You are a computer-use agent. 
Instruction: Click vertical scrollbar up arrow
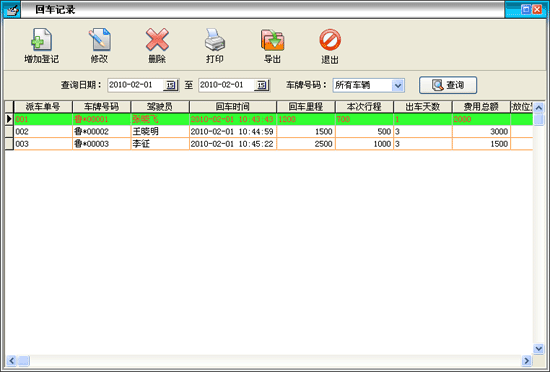click(538, 107)
